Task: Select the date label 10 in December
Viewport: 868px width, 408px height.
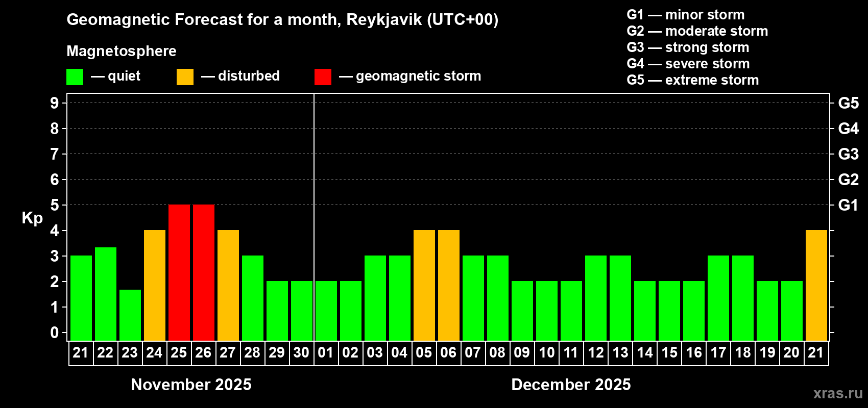Action: pos(546,353)
